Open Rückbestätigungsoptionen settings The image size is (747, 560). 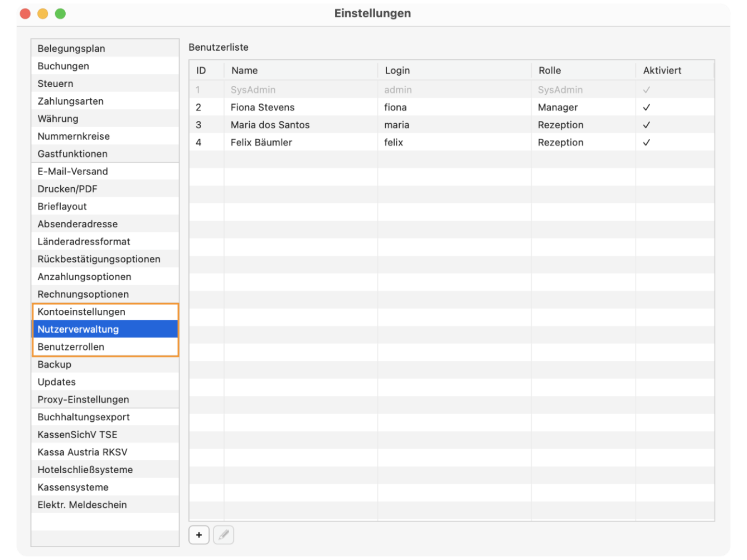tap(105, 259)
